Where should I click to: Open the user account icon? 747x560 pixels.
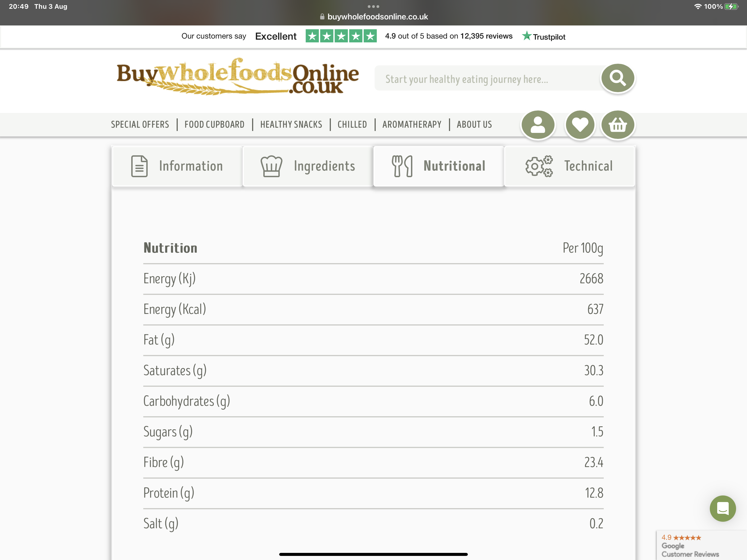pyautogui.click(x=538, y=125)
